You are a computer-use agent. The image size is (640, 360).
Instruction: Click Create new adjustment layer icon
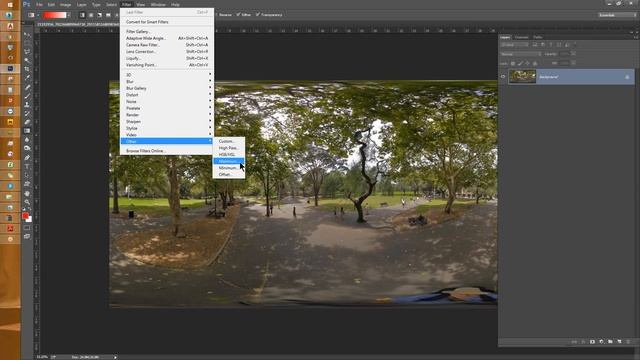pyautogui.click(x=601, y=342)
